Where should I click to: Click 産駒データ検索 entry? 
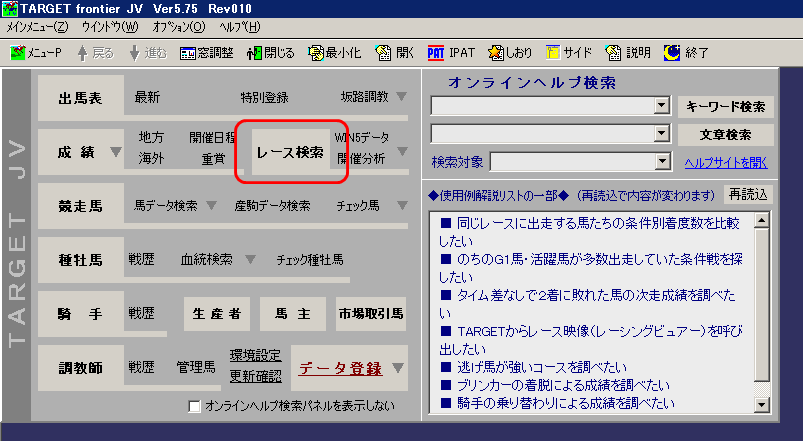(272, 206)
